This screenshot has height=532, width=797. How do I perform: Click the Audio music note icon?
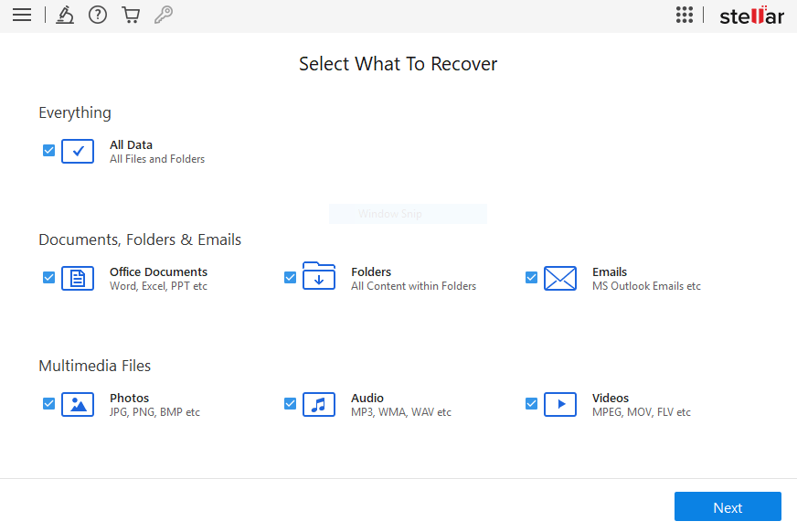(x=319, y=404)
